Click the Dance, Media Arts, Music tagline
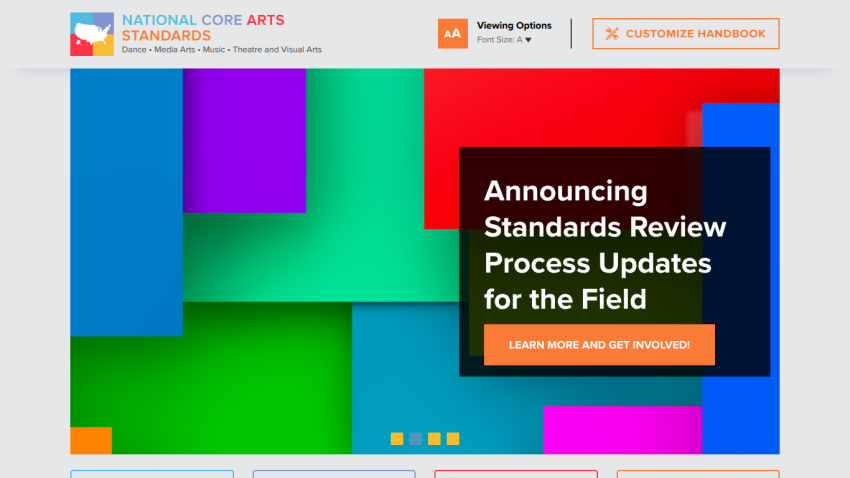850x478 pixels. pyautogui.click(x=221, y=49)
